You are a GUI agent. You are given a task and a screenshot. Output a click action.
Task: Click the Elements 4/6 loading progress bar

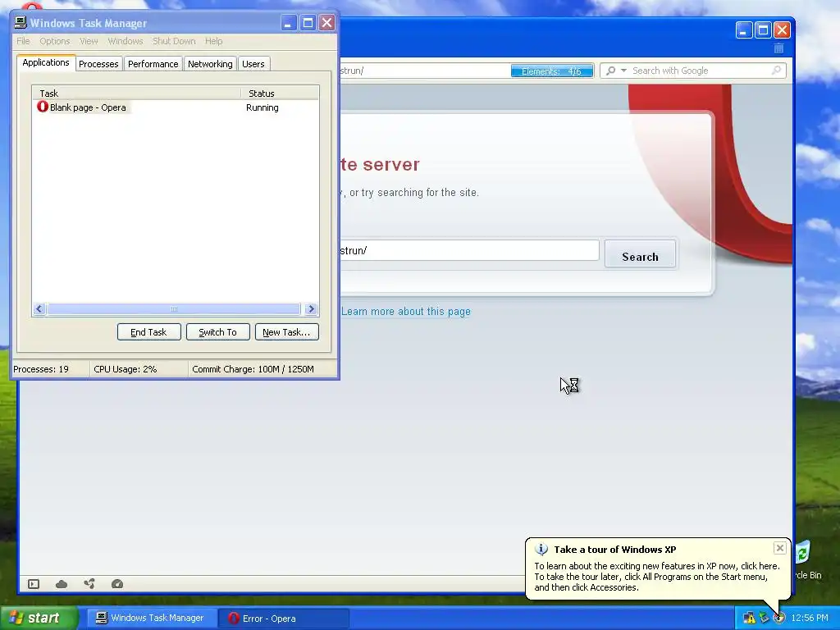click(552, 71)
